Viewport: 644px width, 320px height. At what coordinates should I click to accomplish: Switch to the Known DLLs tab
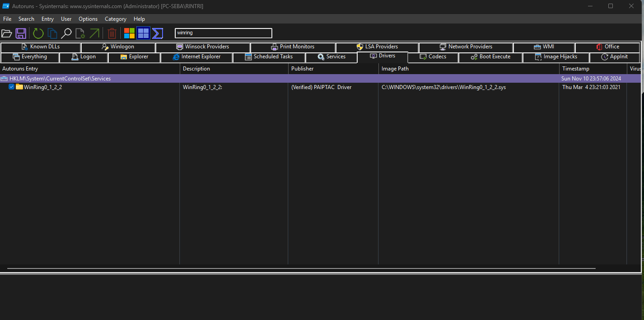tap(41, 47)
